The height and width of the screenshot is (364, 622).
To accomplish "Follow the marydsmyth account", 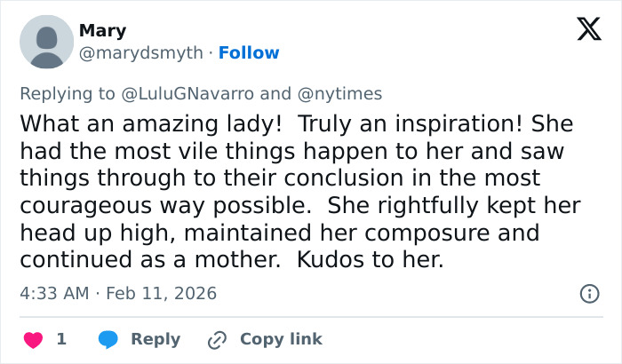I will point(249,53).
